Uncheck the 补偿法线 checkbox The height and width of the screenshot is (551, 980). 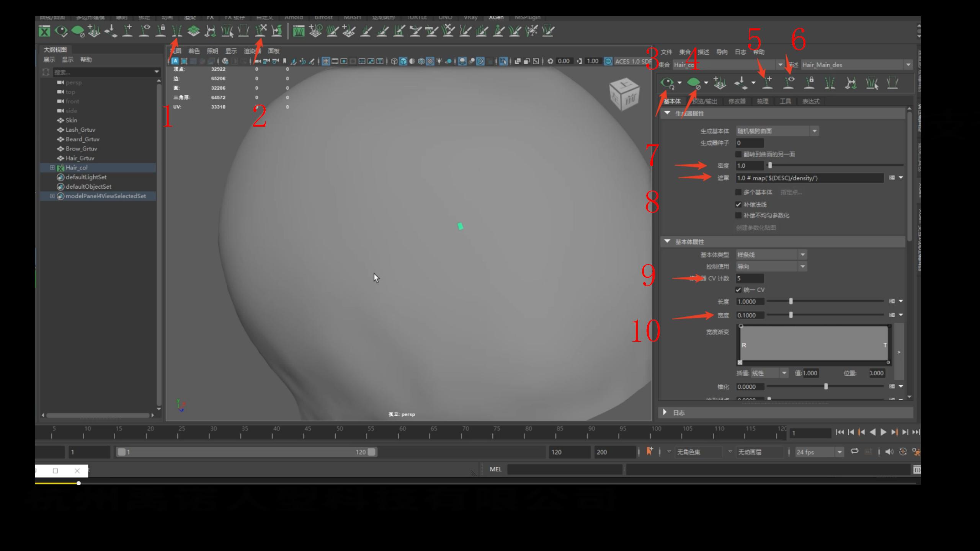738,204
